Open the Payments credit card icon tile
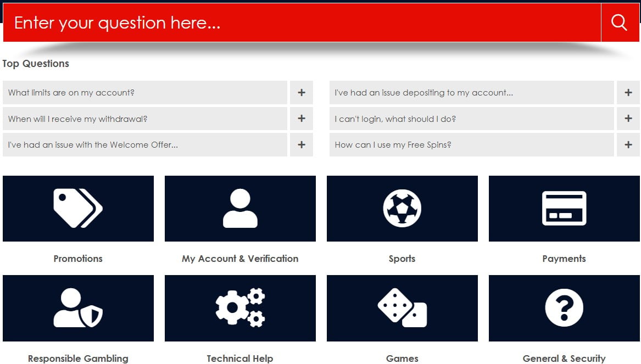This screenshot has height=364, width=641. 564,208
